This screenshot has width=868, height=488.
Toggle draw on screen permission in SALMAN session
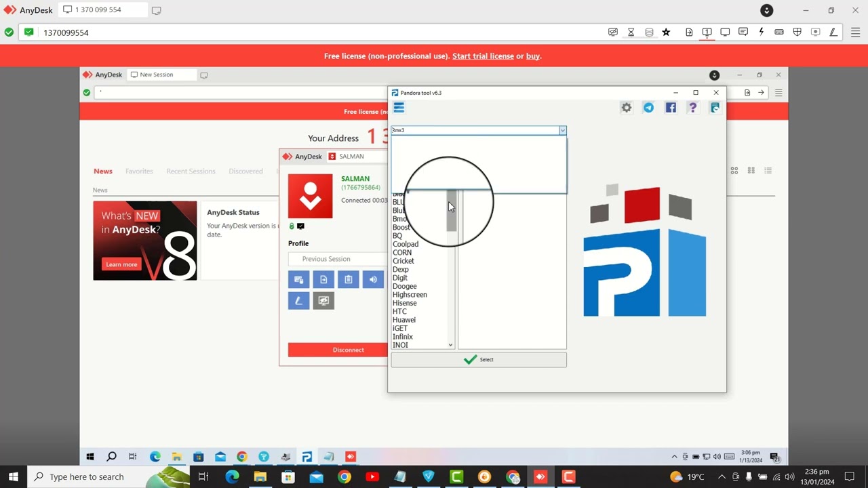299,300
